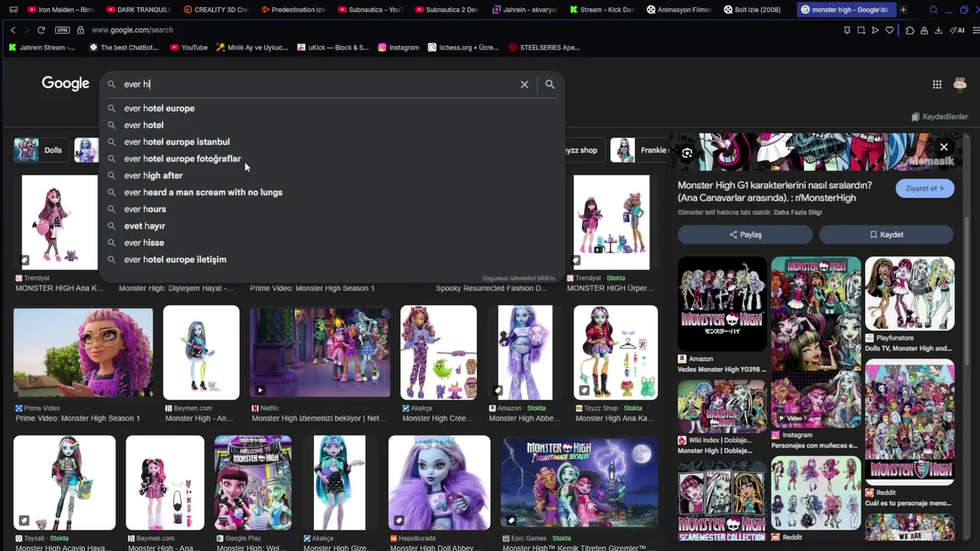Open Prime Video Monster High Season 1 thumbnail
This screenshot has width=980, height=551.
click(x=83, y=352)
